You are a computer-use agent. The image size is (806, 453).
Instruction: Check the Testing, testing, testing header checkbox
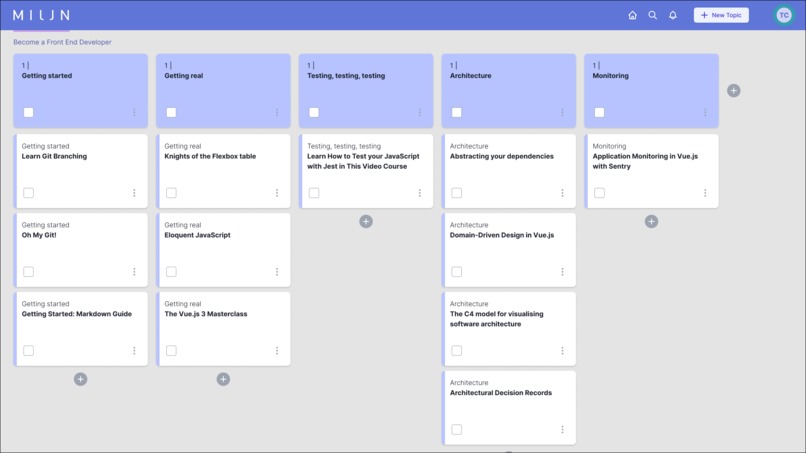[x=314, y=112]
